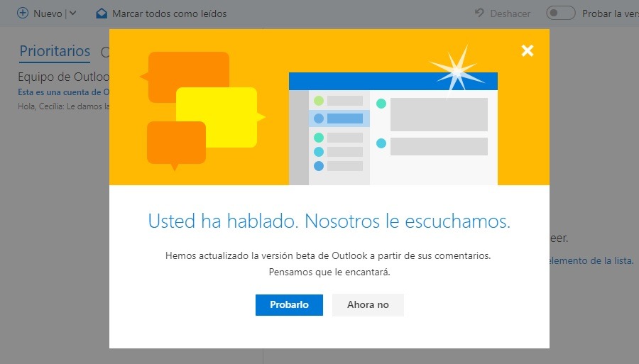Click the Pensamos que le encantará text
Viewport: 639px width, 364px height.
(x=329, y=272)
